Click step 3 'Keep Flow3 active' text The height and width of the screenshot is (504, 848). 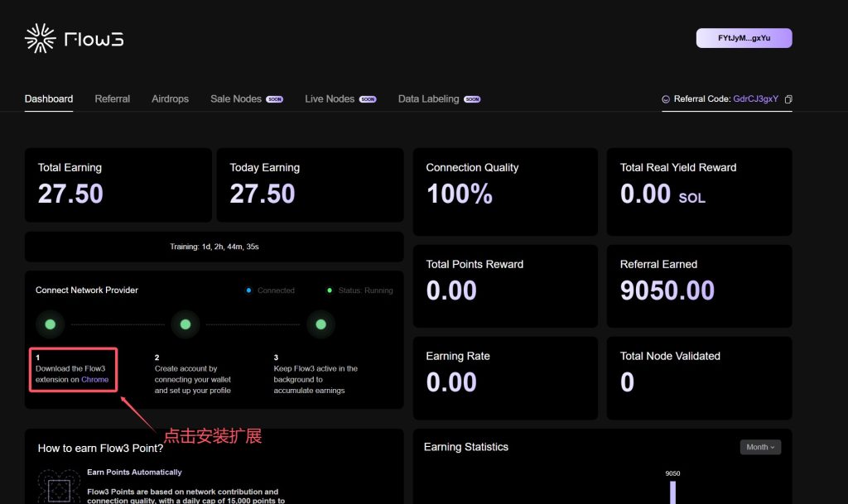point(316,379)
